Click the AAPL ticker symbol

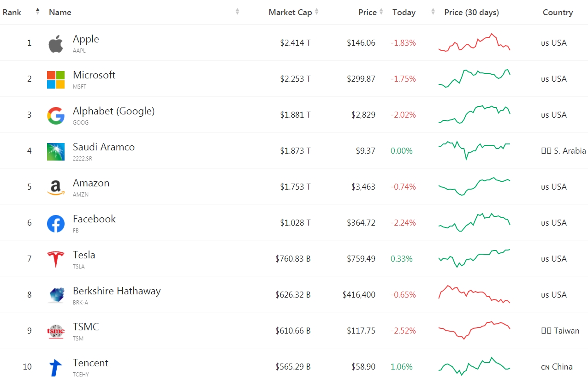[79, 51]
